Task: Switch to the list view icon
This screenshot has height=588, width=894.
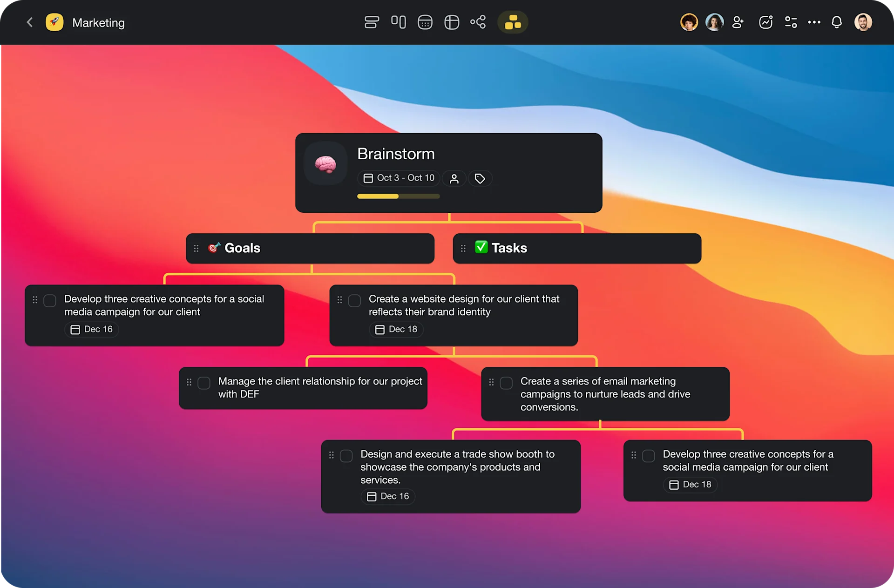Action: point(372,22)
